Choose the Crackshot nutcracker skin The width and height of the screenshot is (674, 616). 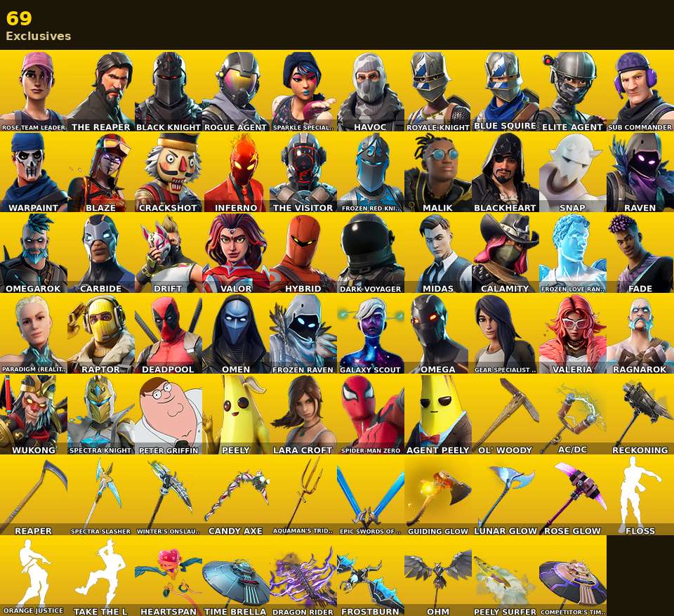pyautogui.click(x=168, y=171)
